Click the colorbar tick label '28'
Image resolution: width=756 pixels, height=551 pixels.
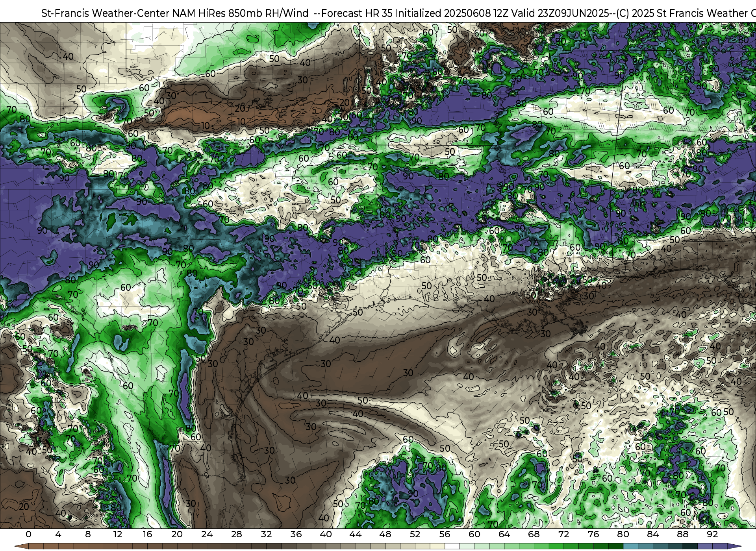(237, 534)
